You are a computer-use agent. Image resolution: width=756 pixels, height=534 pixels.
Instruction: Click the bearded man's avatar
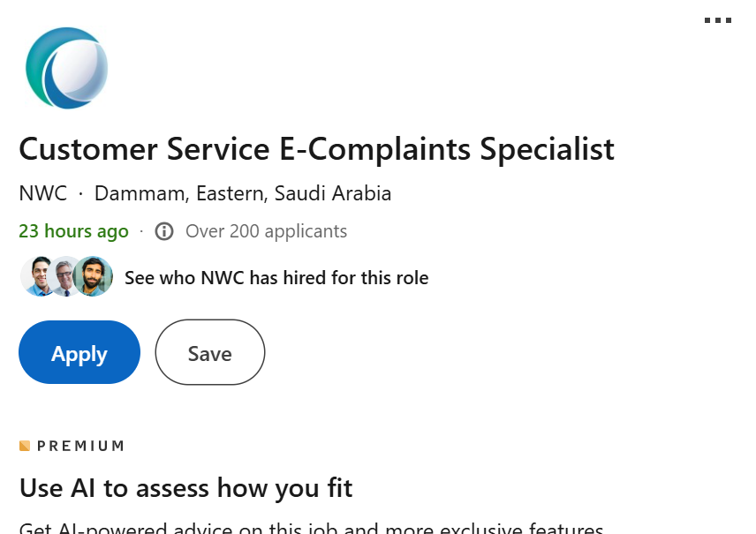click(x=93, y=276)
